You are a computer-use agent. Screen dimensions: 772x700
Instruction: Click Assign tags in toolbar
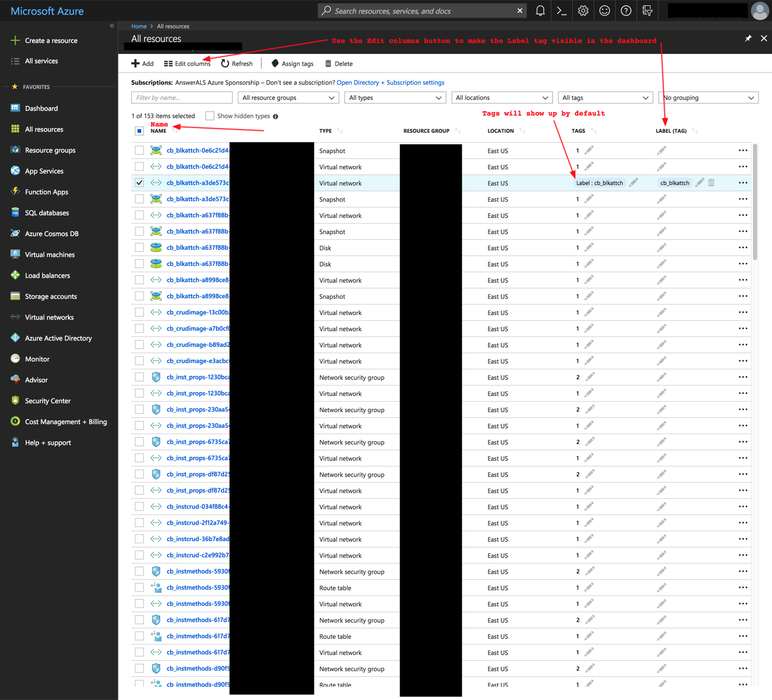[x=292, y=63]
